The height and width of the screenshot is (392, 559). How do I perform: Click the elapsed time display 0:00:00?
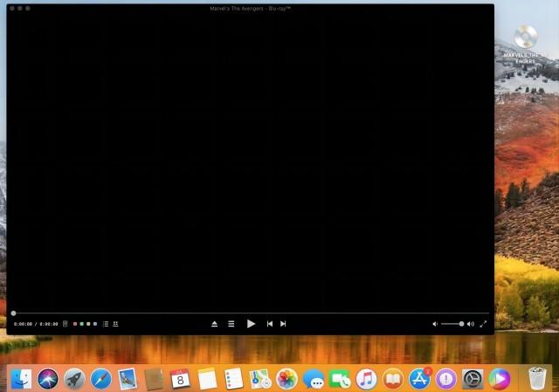pos(24,324)
